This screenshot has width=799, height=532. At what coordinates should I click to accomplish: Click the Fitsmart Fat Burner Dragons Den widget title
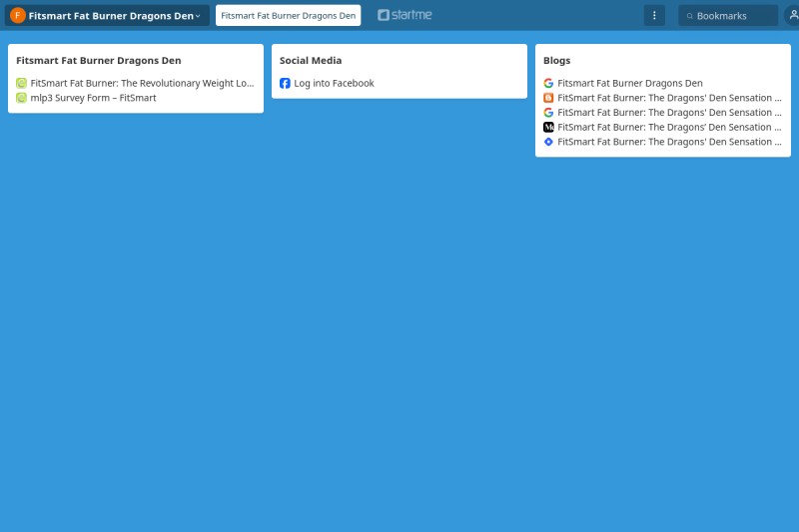[x=98, y=60]
